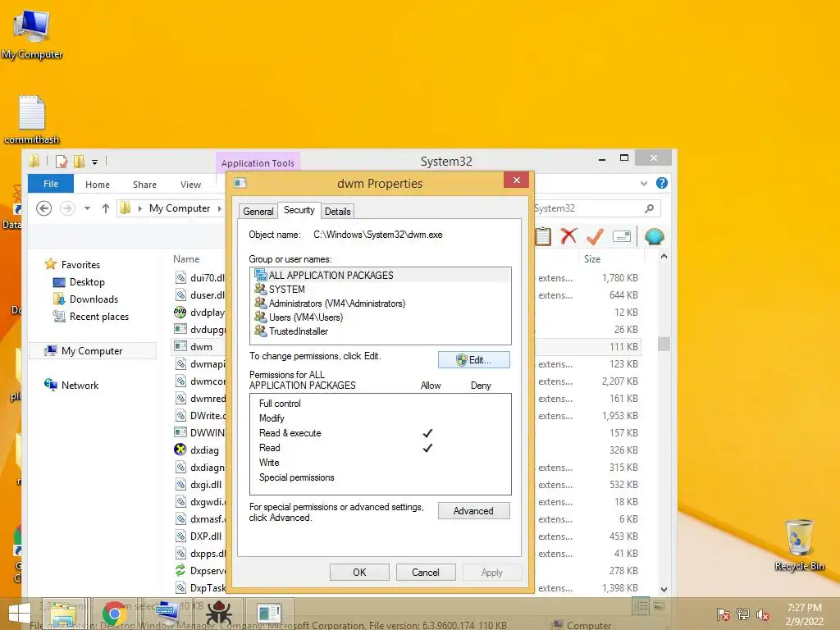This screenshot has width=840, height=630.
Task: Click the Apply button
Action: [492, 572]
